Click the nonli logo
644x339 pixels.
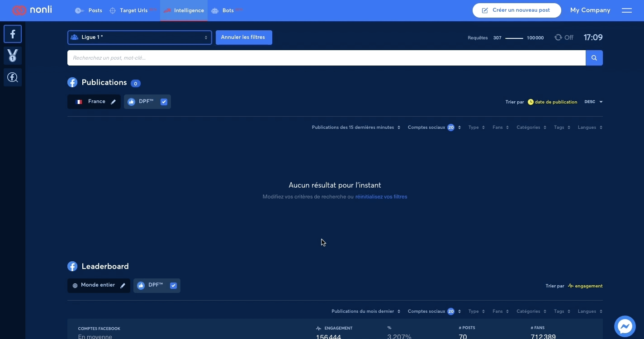click(x=32, y=10)
